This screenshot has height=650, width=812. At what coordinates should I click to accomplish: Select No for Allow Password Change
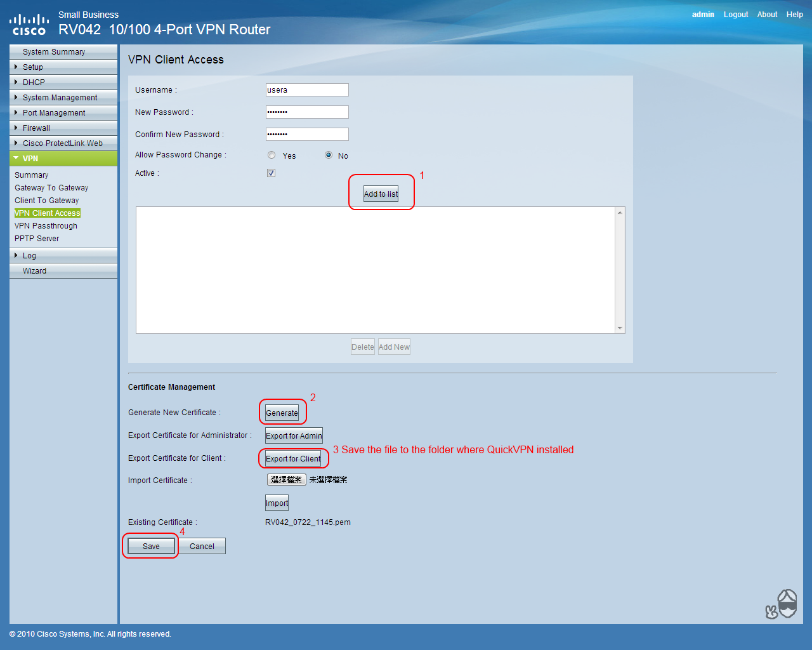329,155
